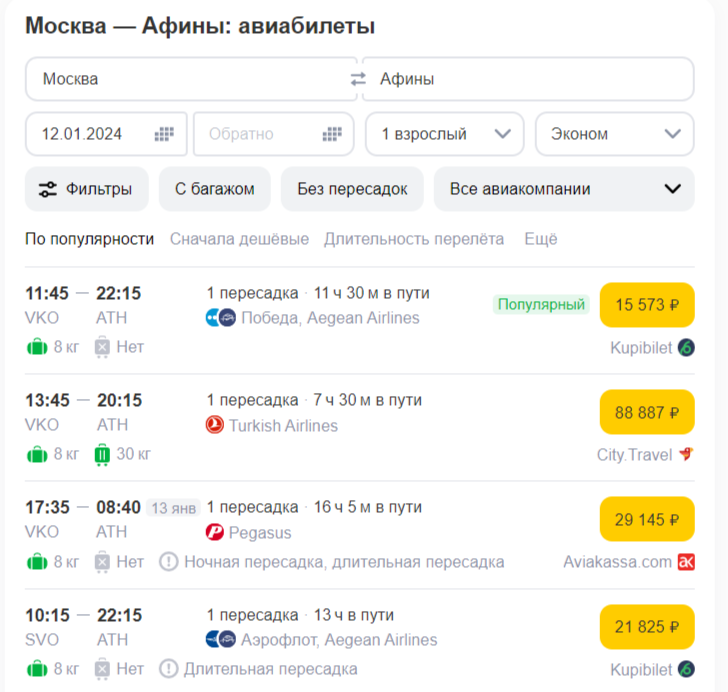The image size is (728, 692).
Task: Open the calendar icon beside 12.01.2024
Action: coord(164,134)
